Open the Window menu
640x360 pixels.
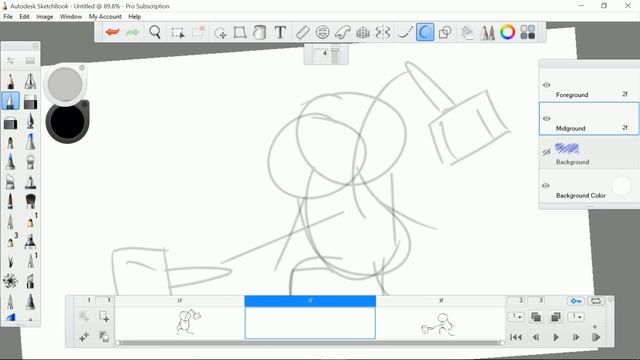pos(71,17)
